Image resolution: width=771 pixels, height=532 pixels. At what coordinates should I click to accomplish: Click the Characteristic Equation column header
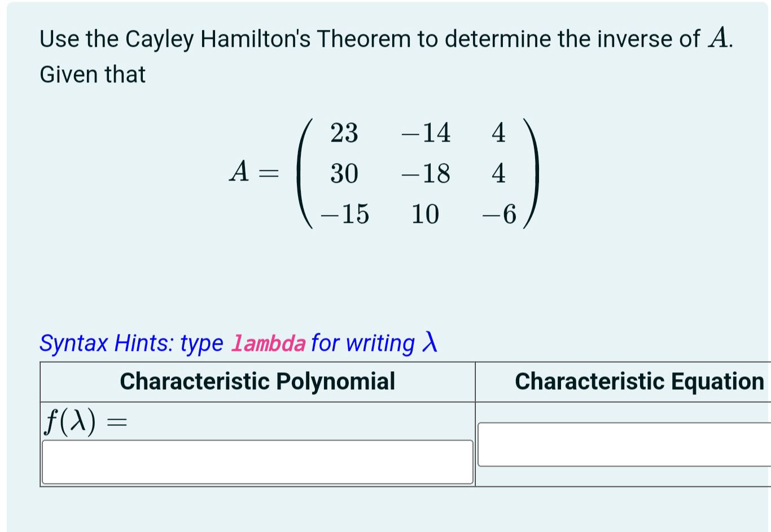point(634,382)
